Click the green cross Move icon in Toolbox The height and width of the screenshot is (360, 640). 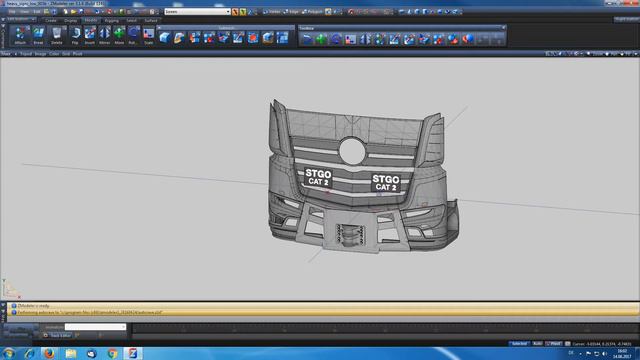[321, 39]
